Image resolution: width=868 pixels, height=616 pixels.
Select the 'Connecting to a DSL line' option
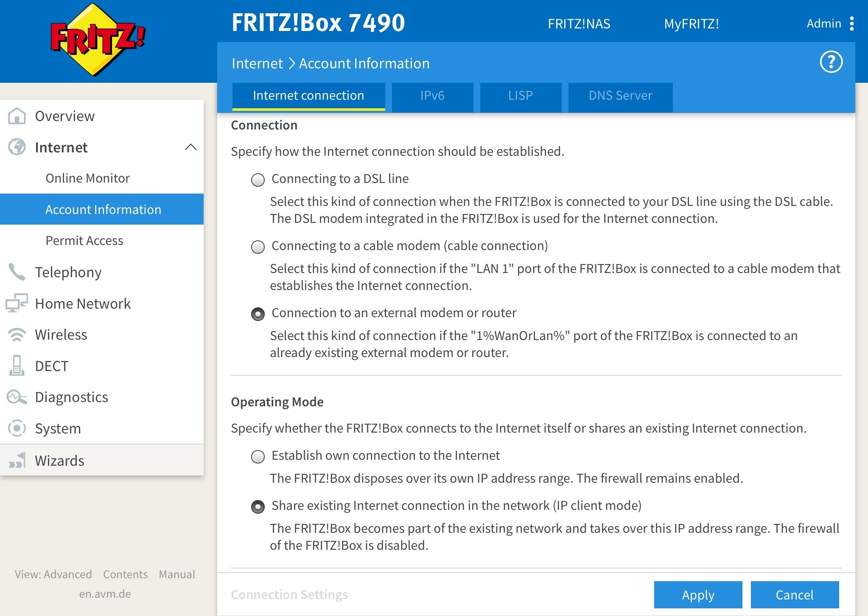click(x=258, y=180)
